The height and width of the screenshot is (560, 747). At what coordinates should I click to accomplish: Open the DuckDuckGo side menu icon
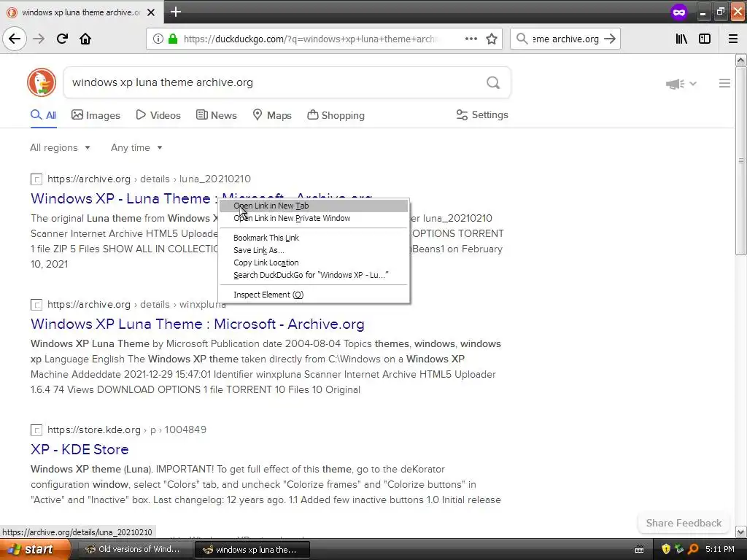click(x=724, y=83)
